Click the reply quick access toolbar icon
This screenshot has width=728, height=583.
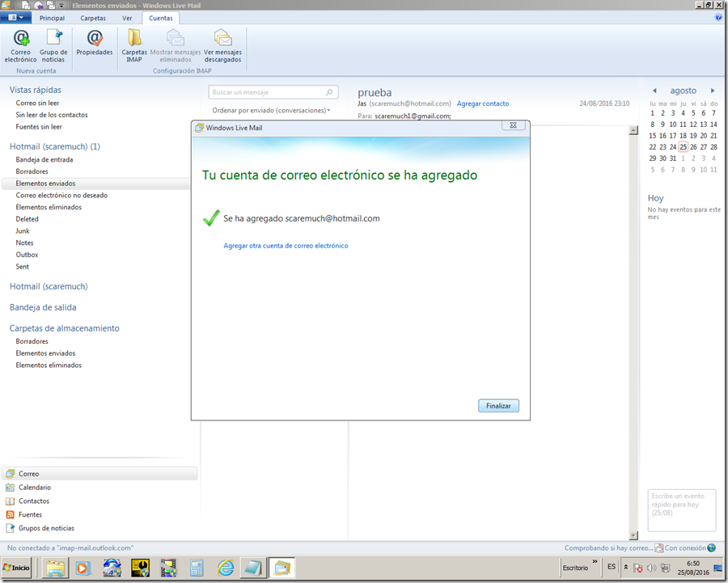pyautogui.click(x=39, y=5)
